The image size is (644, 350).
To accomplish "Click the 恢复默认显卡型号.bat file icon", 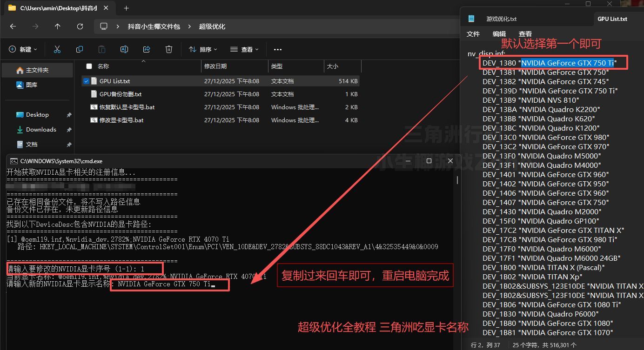I will (x=94, y=107).
